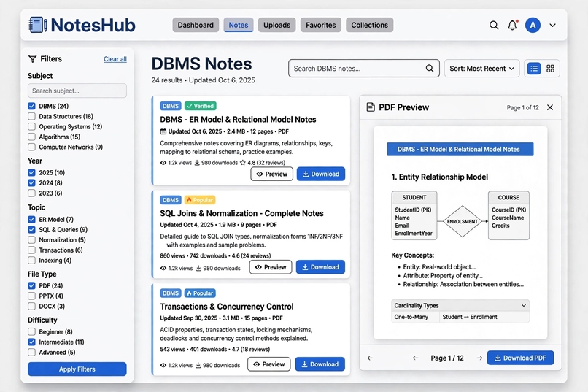Image resolution: width=588 pixels, height=392 pixels.
Task: Check the Operating Systems (12) filter
Action: [32, 126]
